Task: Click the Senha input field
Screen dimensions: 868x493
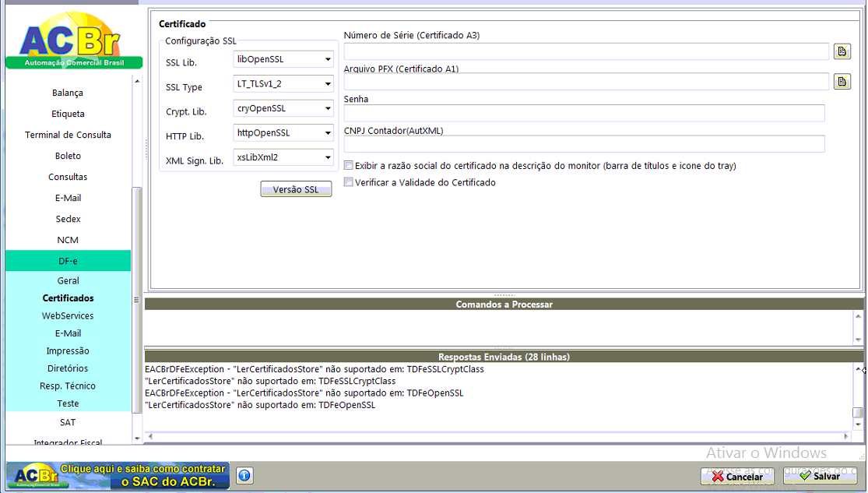Action: (x=584, y=113)
